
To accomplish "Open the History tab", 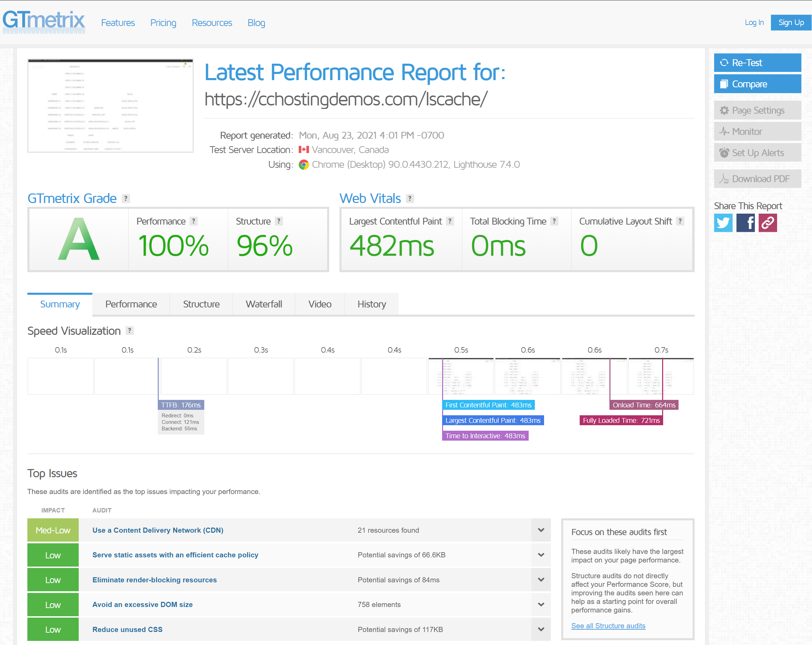I will tap(371, 304).
